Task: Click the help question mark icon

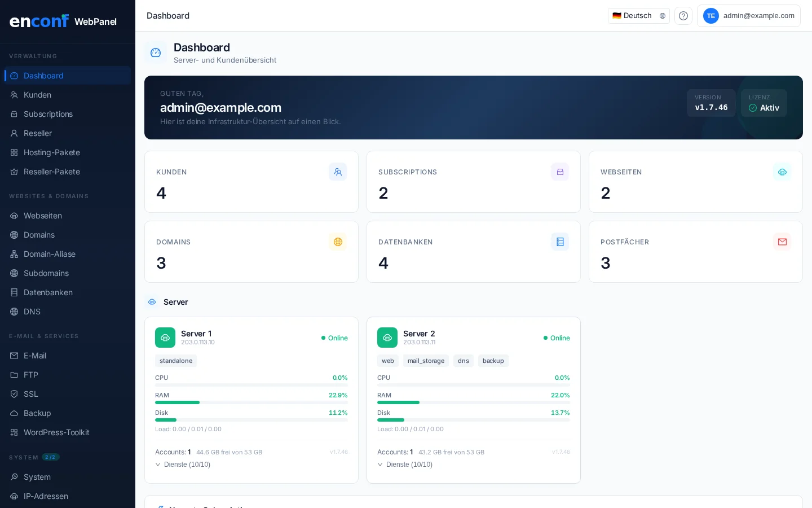Action: coord(683,16)
